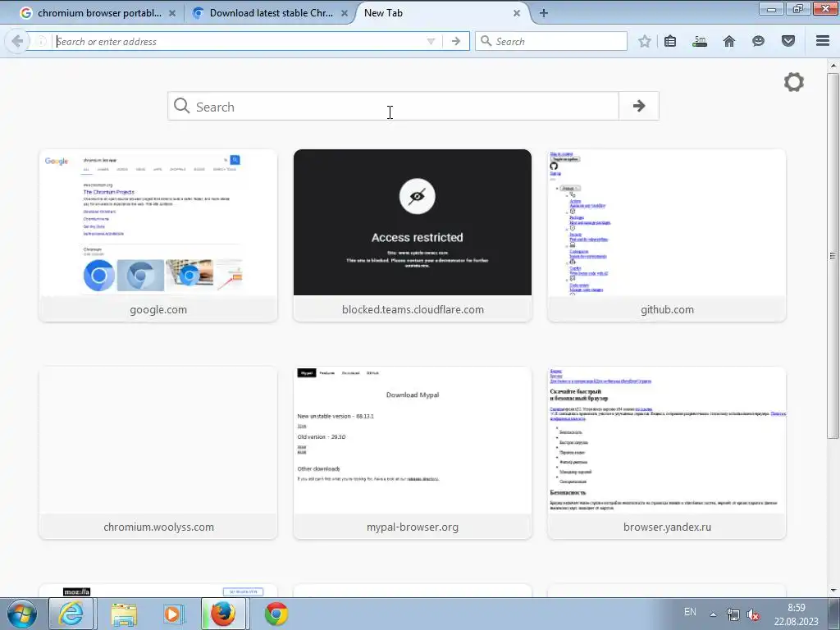Open a new tab with plus button

[x=543, y=13]
